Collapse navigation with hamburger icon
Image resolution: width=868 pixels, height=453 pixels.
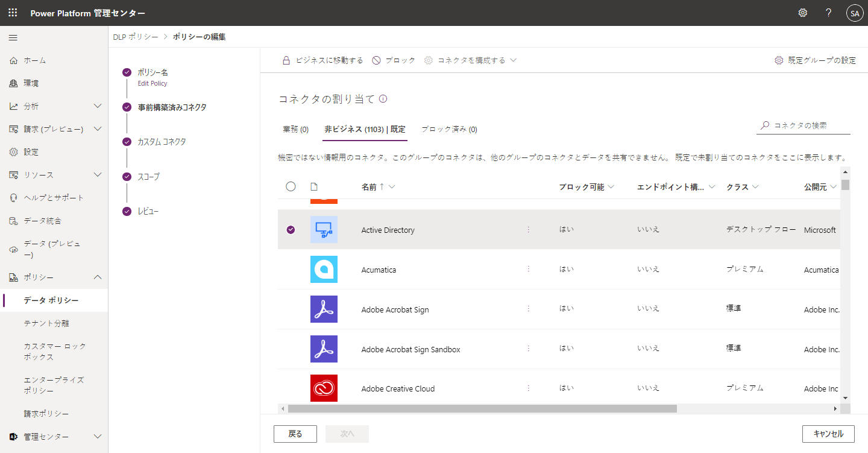point(13,37)
